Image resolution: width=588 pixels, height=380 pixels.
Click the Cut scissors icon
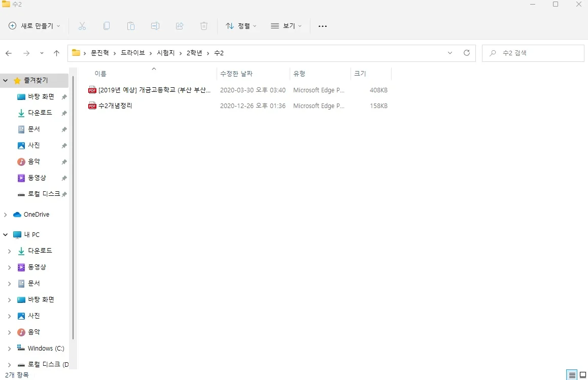(x=82, y=26)
